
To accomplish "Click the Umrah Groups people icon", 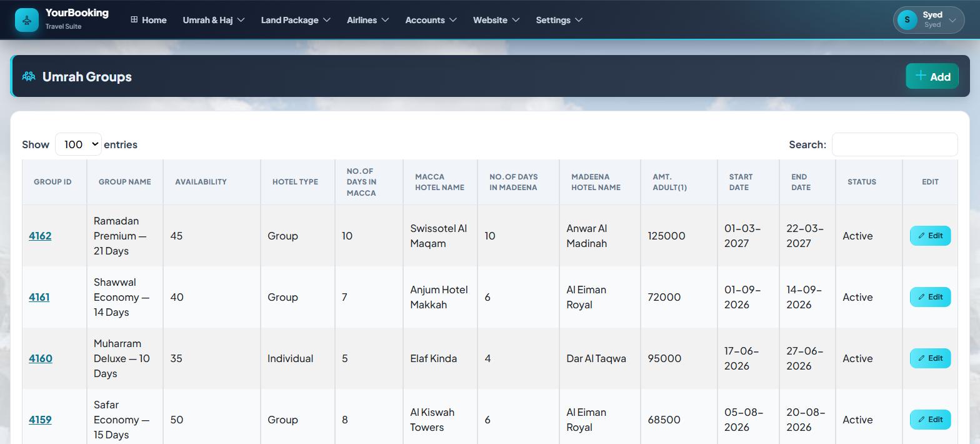I will click(29, 76).
